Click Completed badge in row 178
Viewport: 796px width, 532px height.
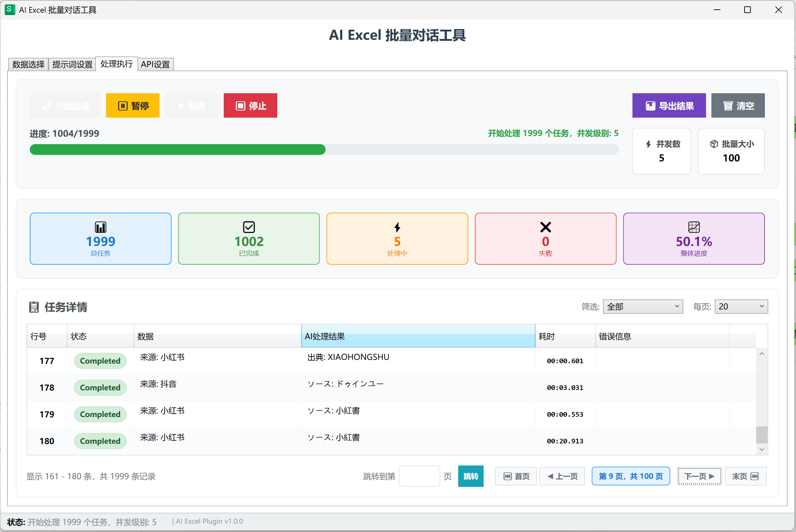tap(100, 387)
